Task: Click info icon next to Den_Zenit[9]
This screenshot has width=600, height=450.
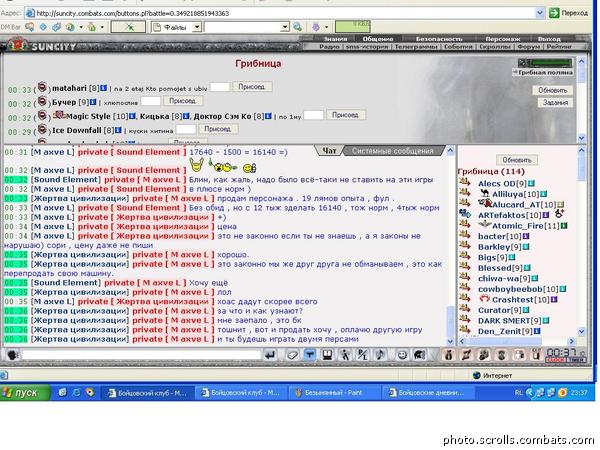Action: pos(536,331)
